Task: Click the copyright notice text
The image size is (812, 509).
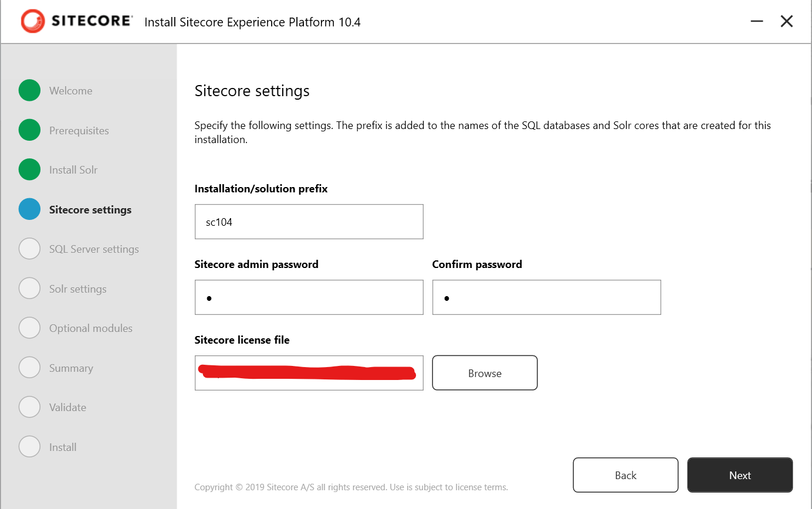Action: pyautogui.click(x=351, y=487)
